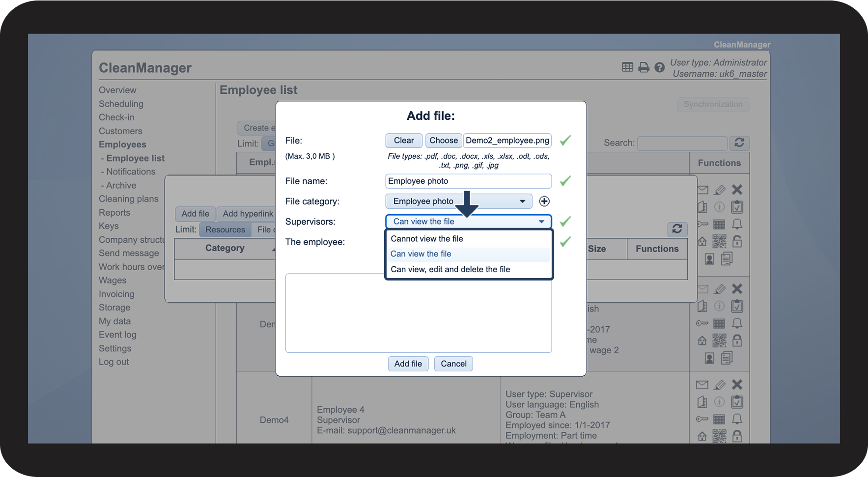Click the QR code icon in first row
The height and width of the screenshot is (477, 868).
pyautogui.click(x=719, y=241)
